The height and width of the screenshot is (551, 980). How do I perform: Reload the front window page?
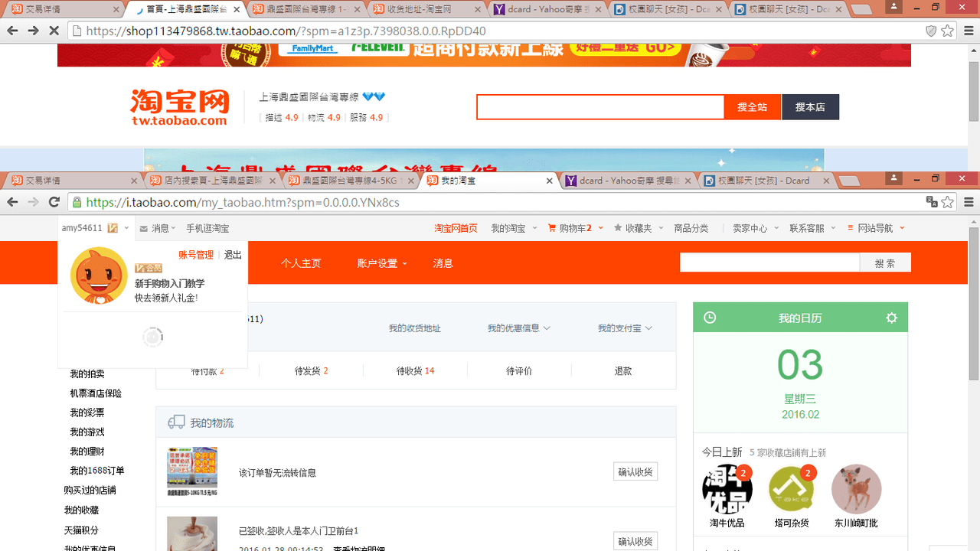tap(54, 202)
